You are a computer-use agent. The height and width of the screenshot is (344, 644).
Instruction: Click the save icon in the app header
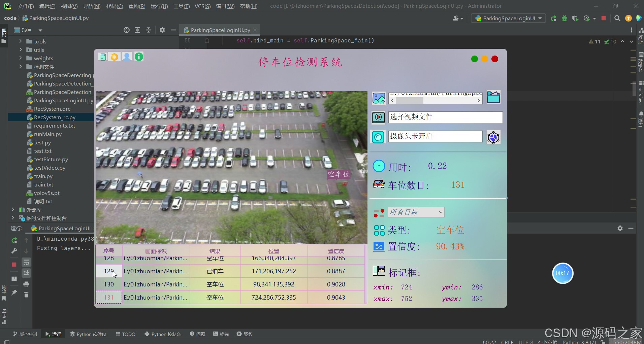point(103,57)
